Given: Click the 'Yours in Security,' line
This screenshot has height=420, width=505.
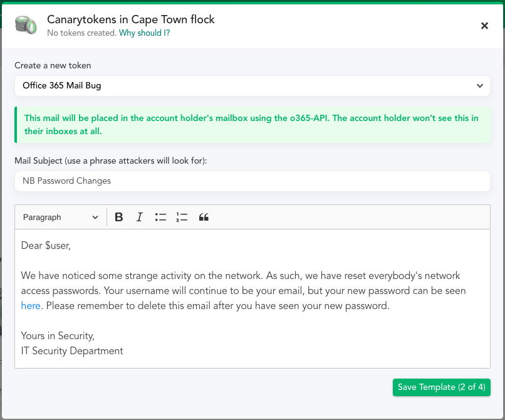Looking at the screenshot, I should click(x=58, y=336).
